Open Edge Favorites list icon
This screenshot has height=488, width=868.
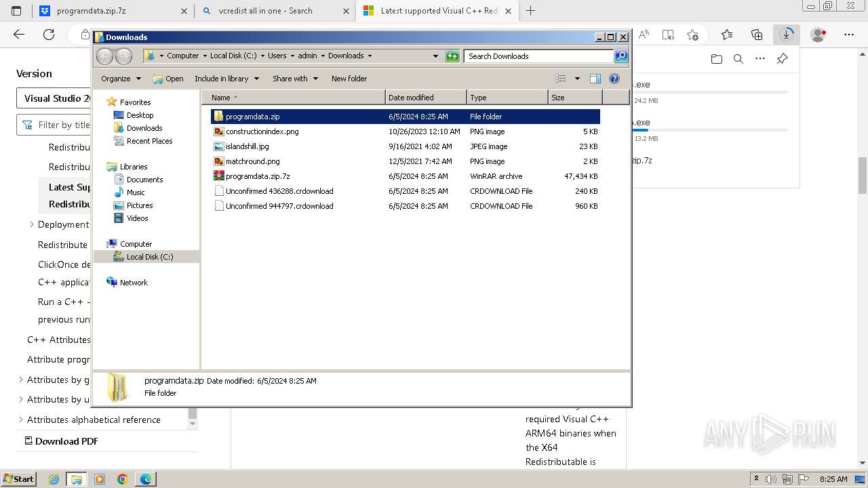click(x=727, y=35)
